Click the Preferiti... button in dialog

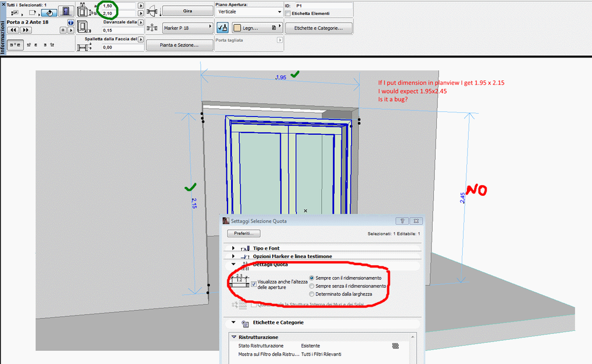[244, 233]
